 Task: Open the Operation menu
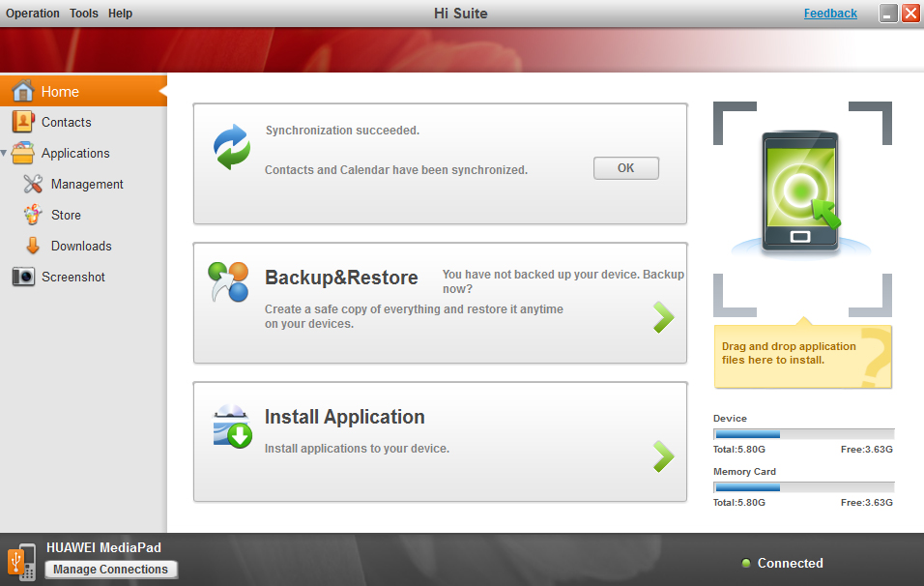[x=33, y=14]
